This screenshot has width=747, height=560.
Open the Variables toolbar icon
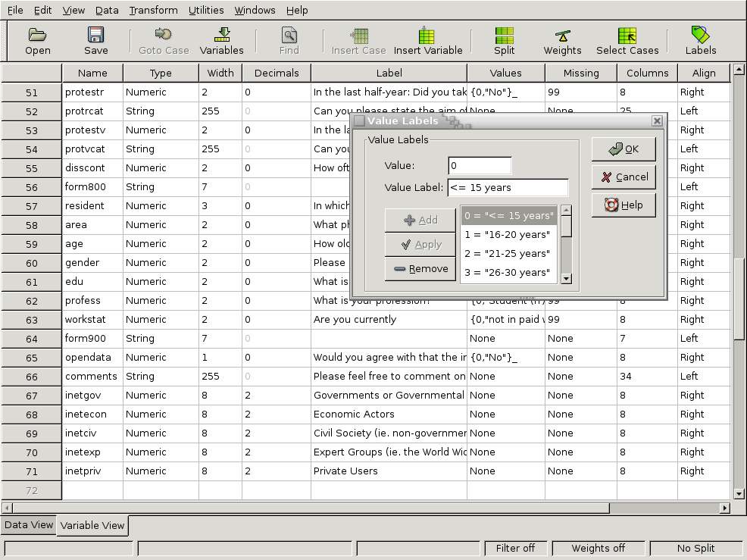[221, 35]
